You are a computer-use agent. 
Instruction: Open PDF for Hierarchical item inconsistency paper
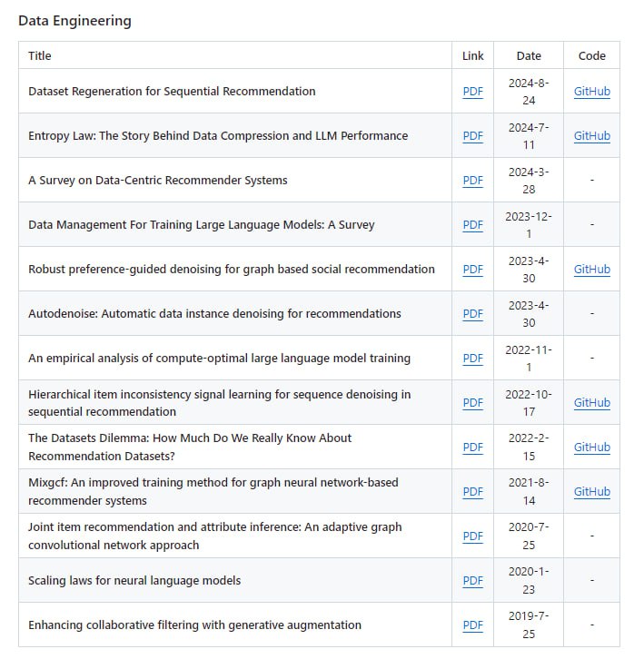tap(472, 402)
